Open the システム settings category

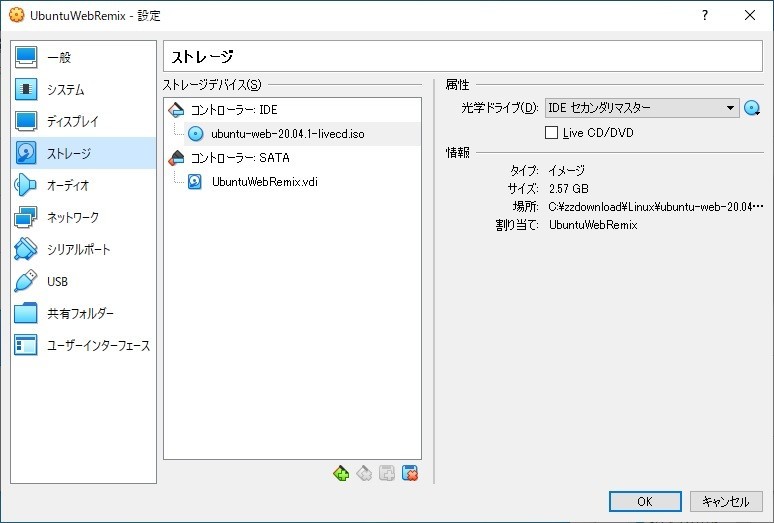[83, 89]
